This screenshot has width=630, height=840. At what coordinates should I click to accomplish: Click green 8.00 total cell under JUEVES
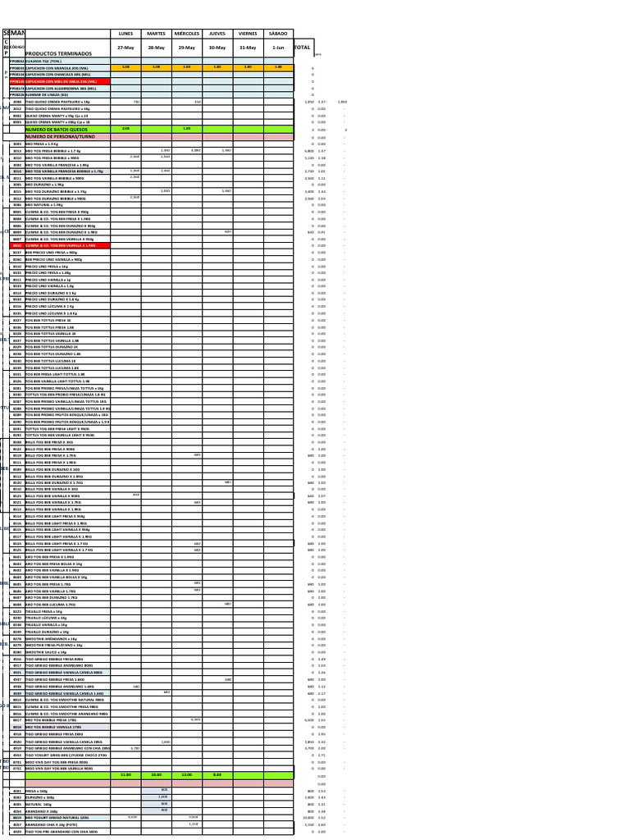[217, 775]
